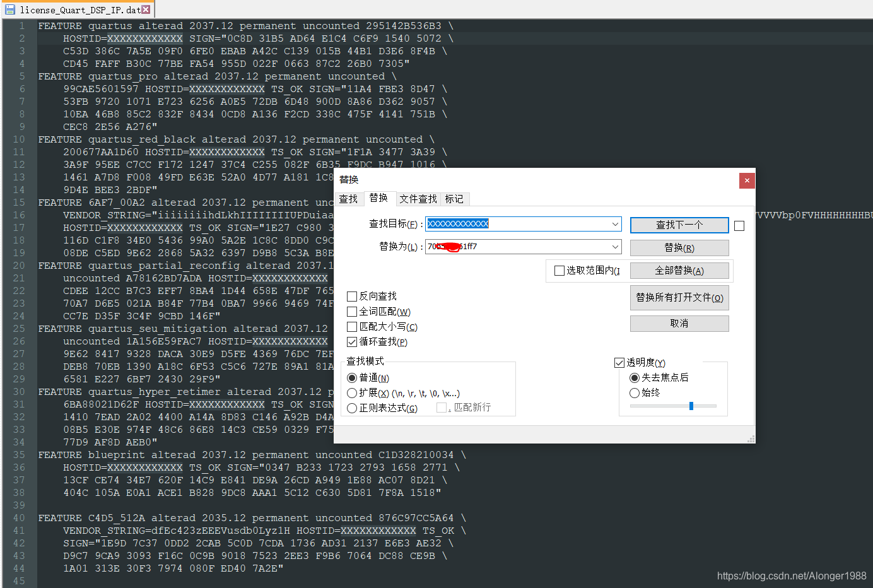
Task: Toggle the checkbox beside 查找下一个
Action: point(739,225)
